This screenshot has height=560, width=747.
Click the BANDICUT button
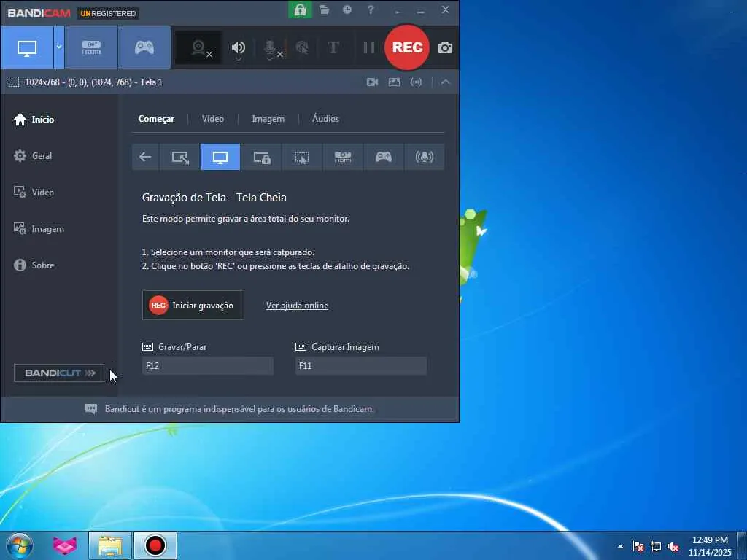click(59, 373)
